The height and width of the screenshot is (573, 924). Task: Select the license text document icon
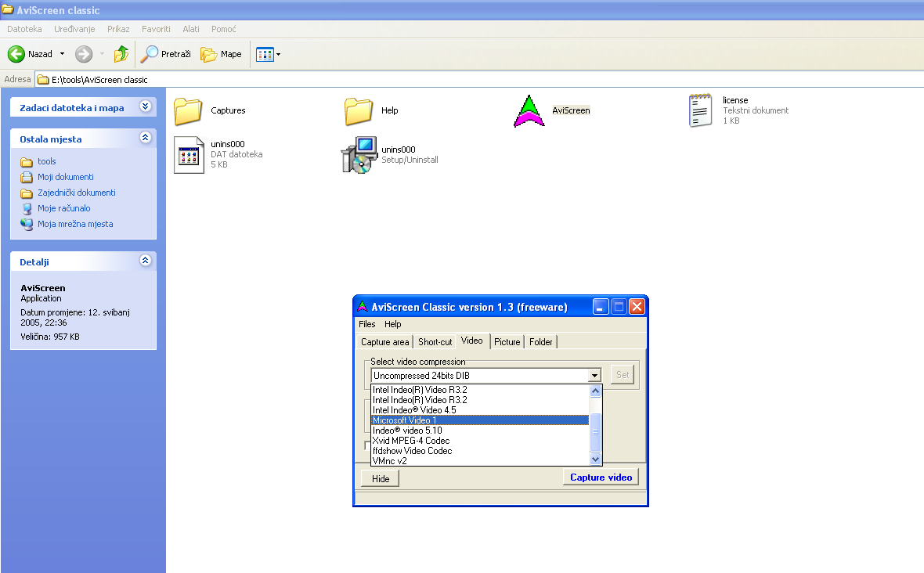(x=700, y=110)
